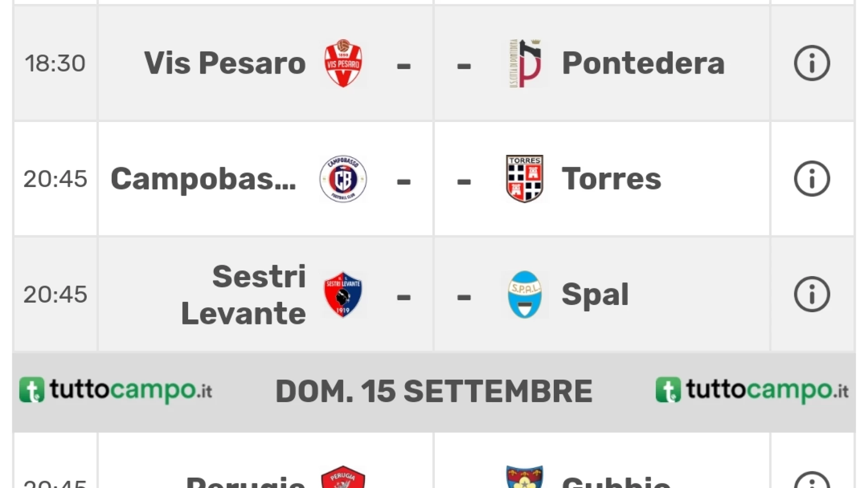Click the Sestri Levante club crest
Image resolution: width=868 pixels, height=488 pixels.
pyautogui.click(x=343, y=295)
